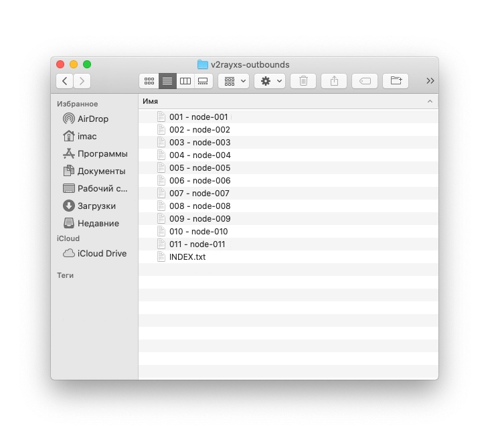500x448 pixels.
Task: Select file 004 - node-004
Action: 288,155
